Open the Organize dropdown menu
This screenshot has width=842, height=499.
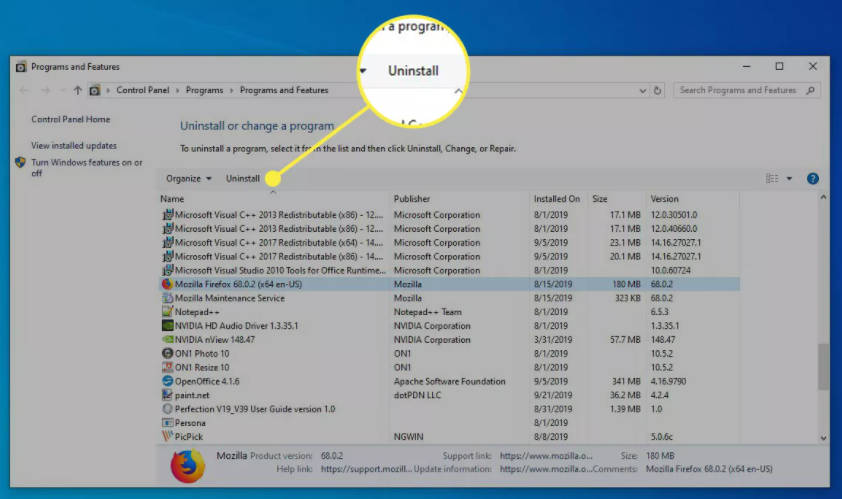[x=188, y=179]
